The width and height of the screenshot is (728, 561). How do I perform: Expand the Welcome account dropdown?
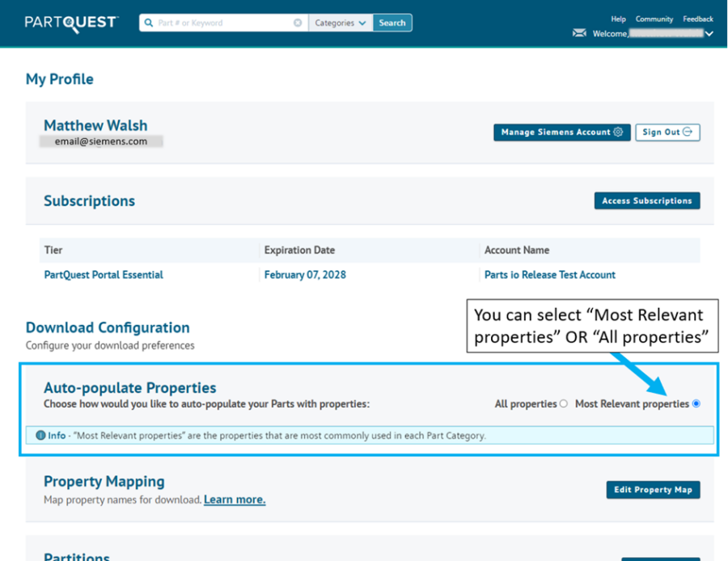pyautogui.click(x=709, y=33)
